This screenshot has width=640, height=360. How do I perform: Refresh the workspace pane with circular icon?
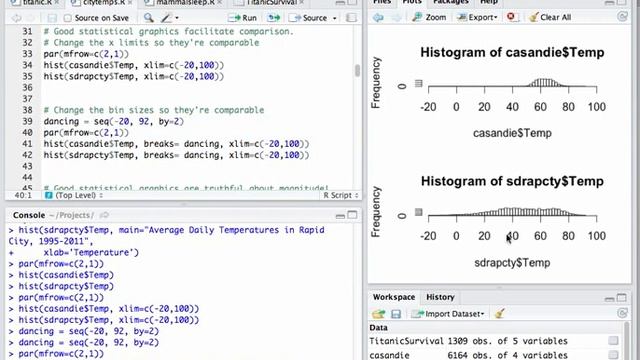click(x=622, y=313)
